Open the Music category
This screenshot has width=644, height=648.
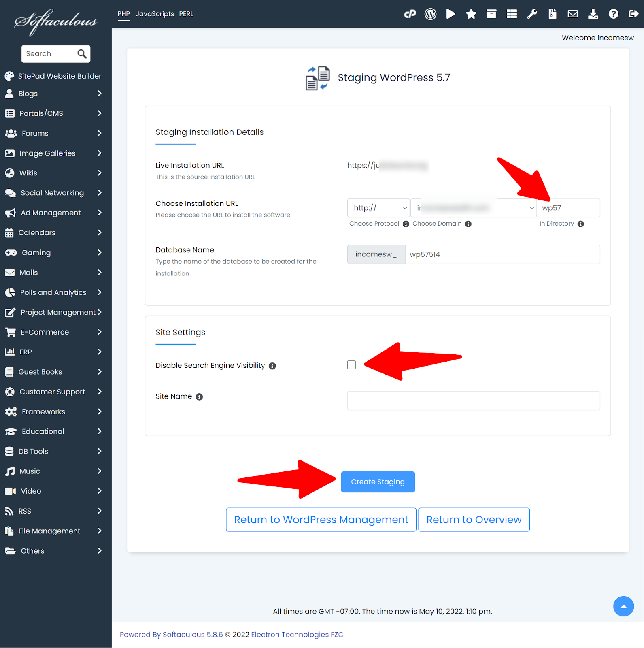coord(53,471)
